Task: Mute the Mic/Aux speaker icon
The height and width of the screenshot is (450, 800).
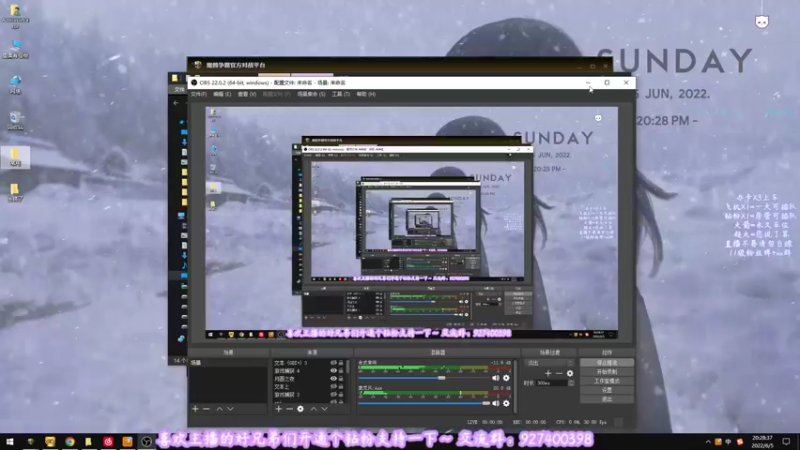Action: click(495, 403)
